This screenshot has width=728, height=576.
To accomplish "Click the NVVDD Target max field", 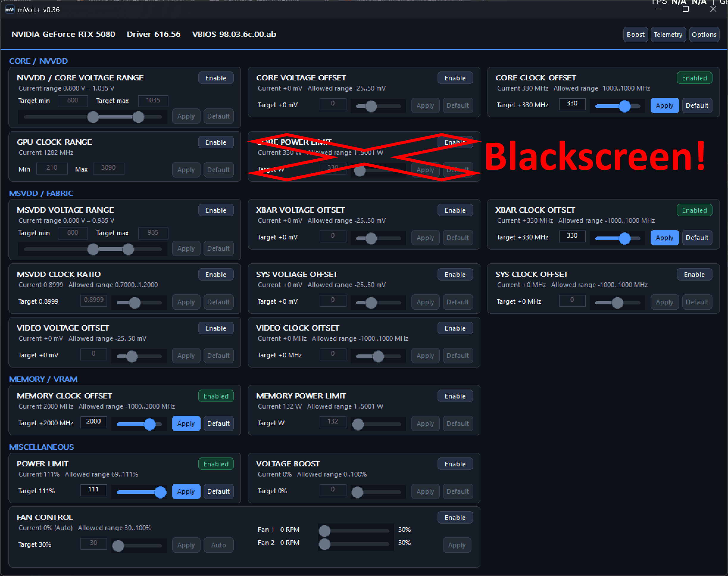I will pos(153,101).
